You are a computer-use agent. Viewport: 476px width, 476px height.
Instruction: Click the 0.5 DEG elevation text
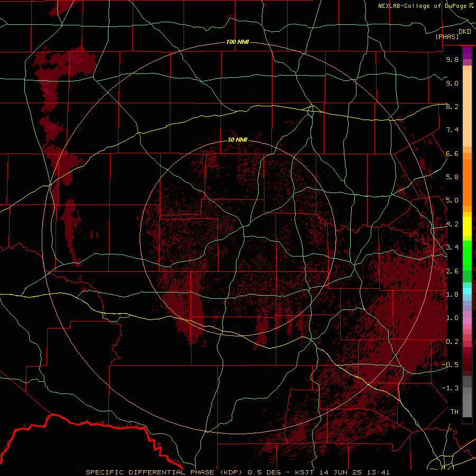click(264, 472)
